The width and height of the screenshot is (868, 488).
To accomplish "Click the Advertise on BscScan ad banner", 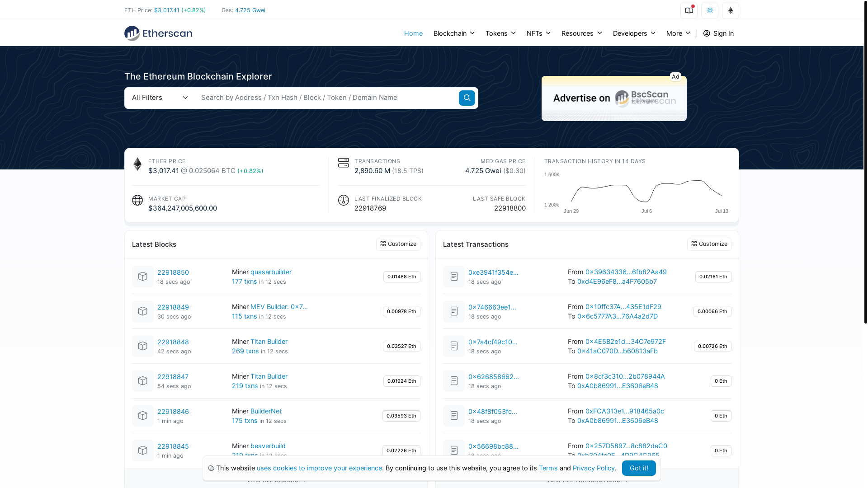I will click(614, 99).
